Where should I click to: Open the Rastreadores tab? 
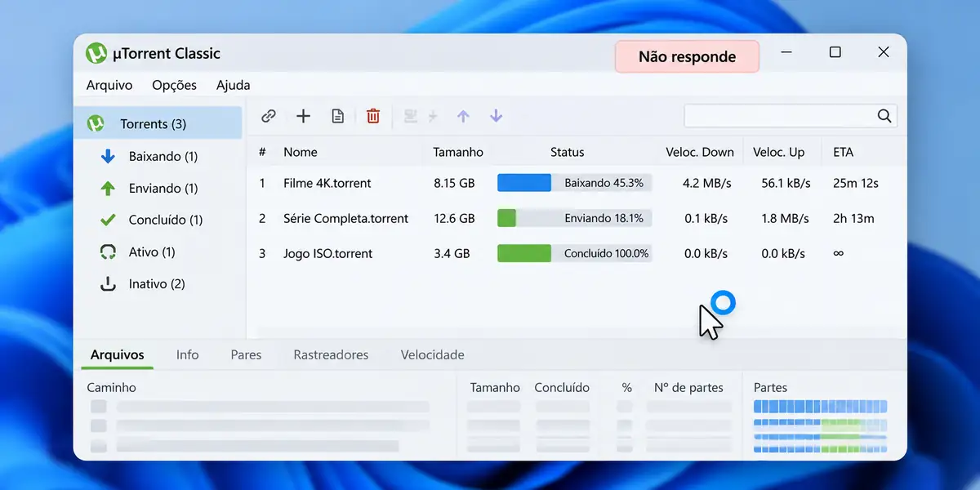point(331,354)
